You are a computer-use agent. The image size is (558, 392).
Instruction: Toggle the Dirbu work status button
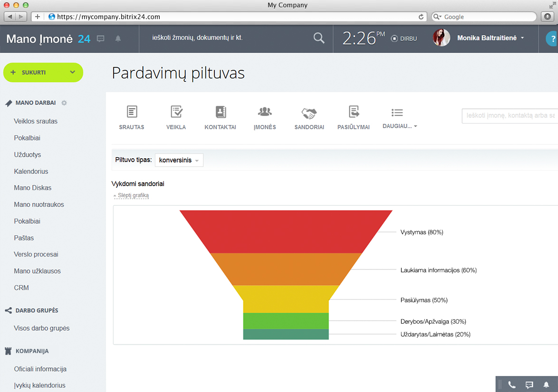[x=404, y=38]
